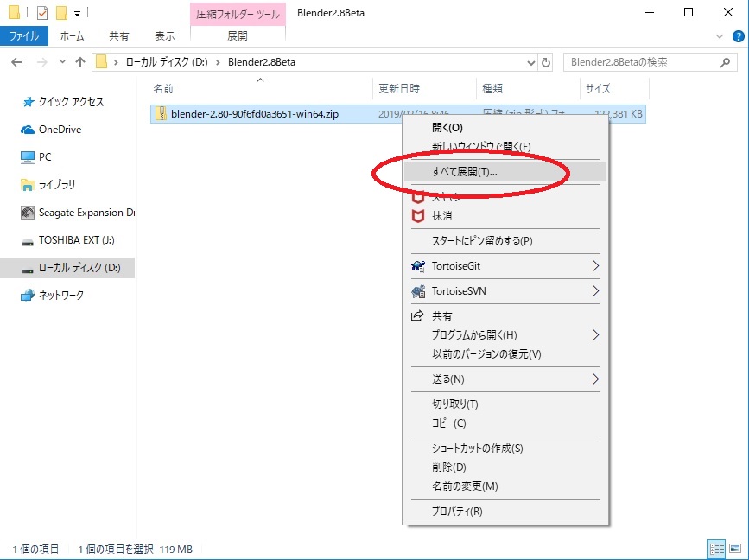Click the forward navigation arrow
Screen dimensions: 749x560
click(42, 62)
